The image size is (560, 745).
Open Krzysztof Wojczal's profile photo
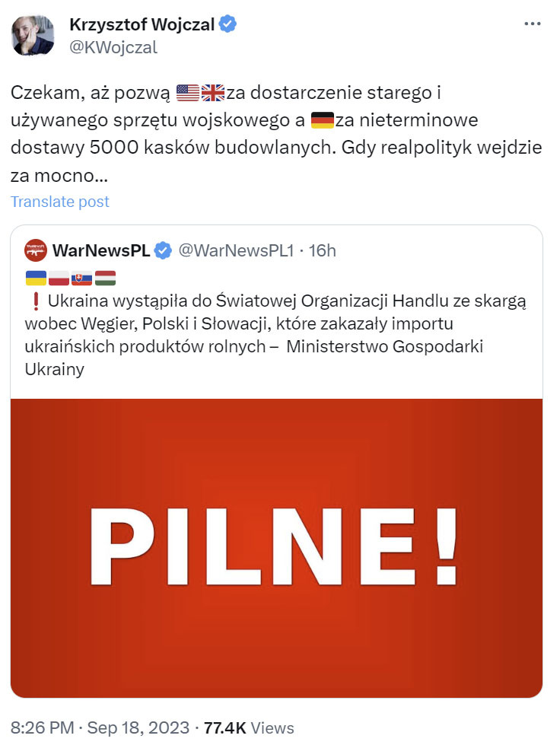33,35
